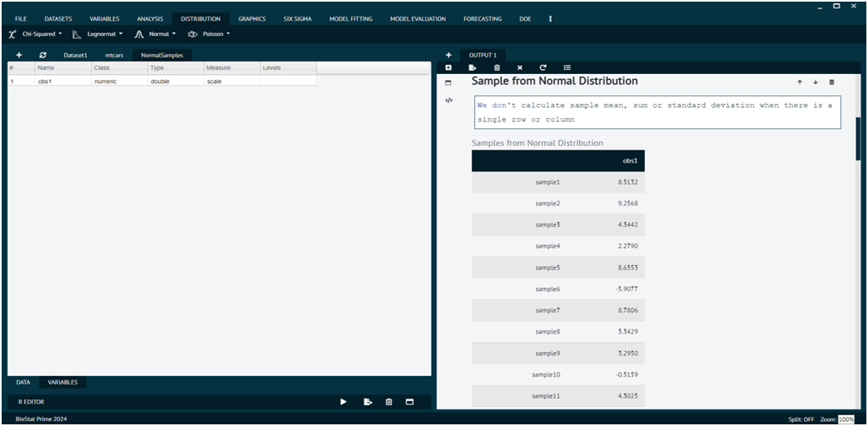Screen dimensions: 868x426
Task: Switch to the Dataset1 tab
Action: pyautogui.click(x=75, y=55)
